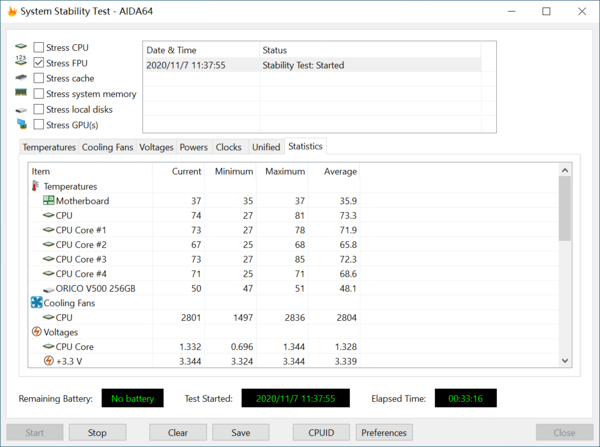Click the disk drive icon beside local disks
The image size is (600, 447).
[x=21, y=110]
